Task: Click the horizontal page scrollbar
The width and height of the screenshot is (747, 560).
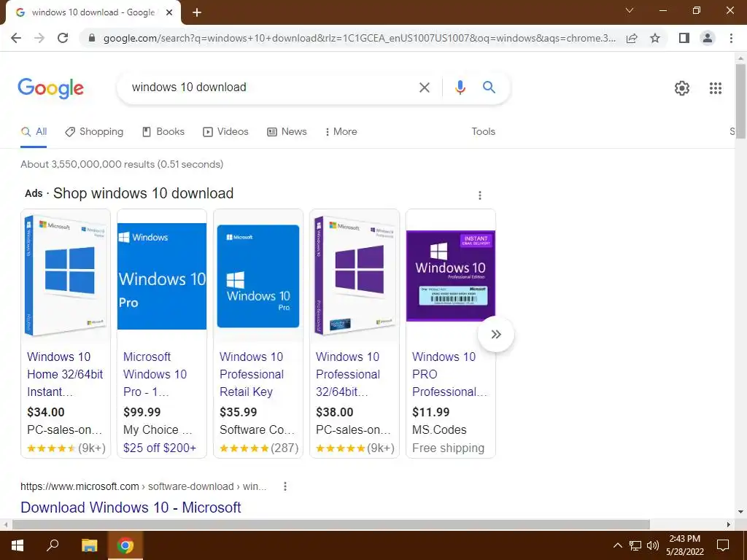Action: click(x=330, y=524)
